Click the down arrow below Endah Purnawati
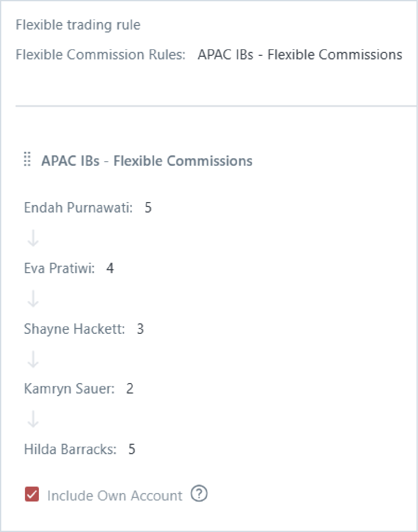The width and height of the screenshot is (418, 532). 33,238
